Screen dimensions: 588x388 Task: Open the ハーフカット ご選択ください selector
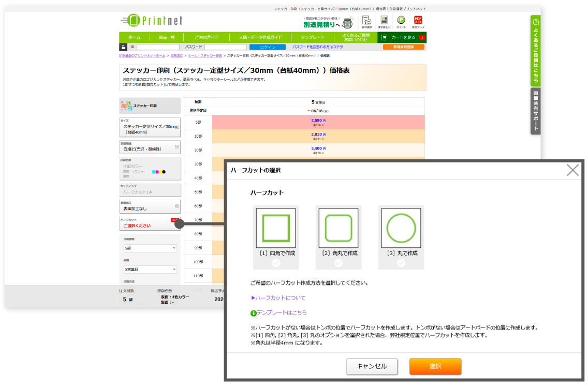click(x=150, y=224)
